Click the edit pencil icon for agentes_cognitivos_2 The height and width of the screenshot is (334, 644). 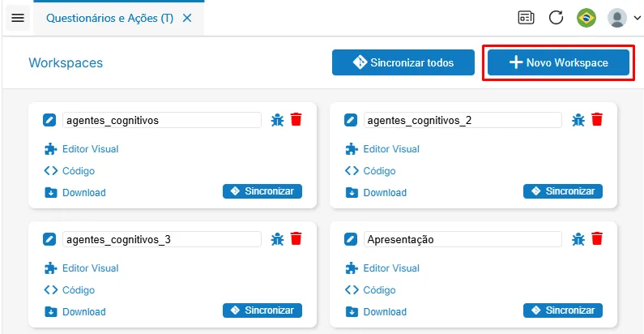coord(350,120)
